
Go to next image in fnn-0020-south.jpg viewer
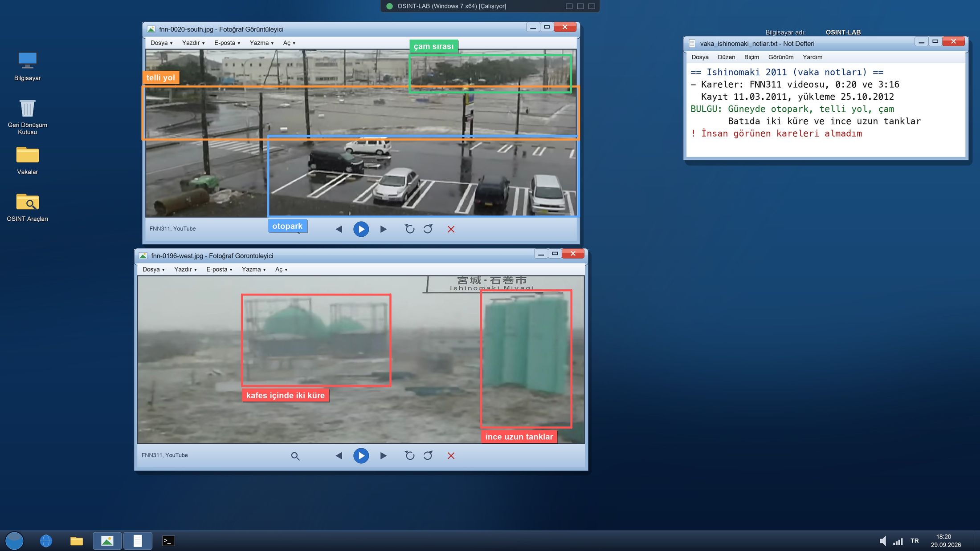pyautogui.click(x=383, y=229)
